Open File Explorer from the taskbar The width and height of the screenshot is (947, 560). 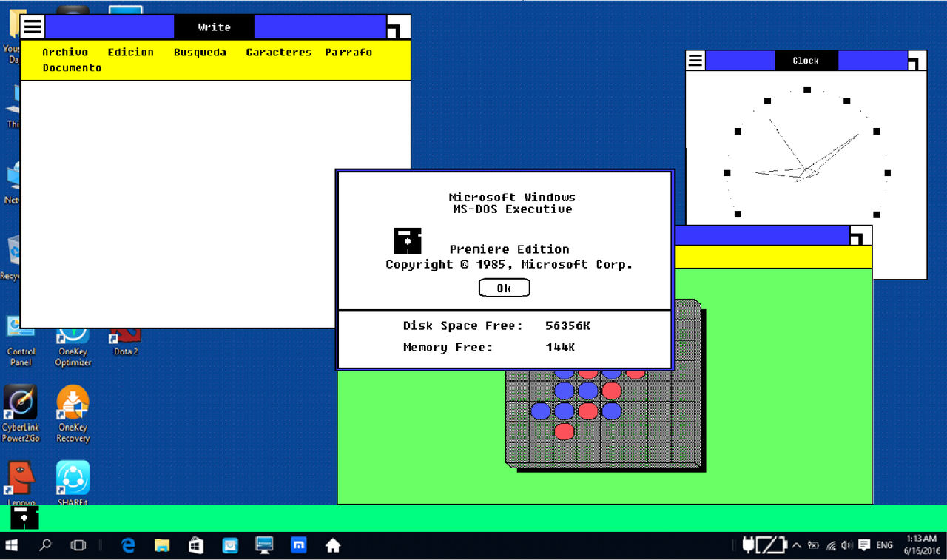pyautogui.click(x=162, y=545)
